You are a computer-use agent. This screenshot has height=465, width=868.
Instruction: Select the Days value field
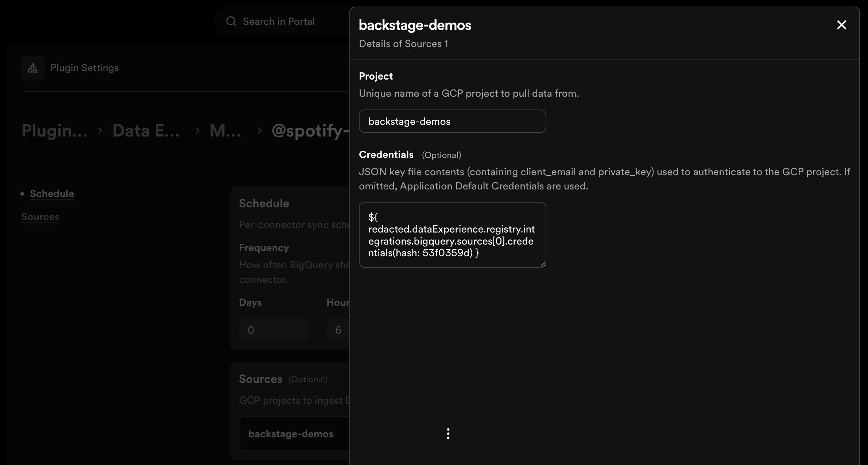(274, 330)
